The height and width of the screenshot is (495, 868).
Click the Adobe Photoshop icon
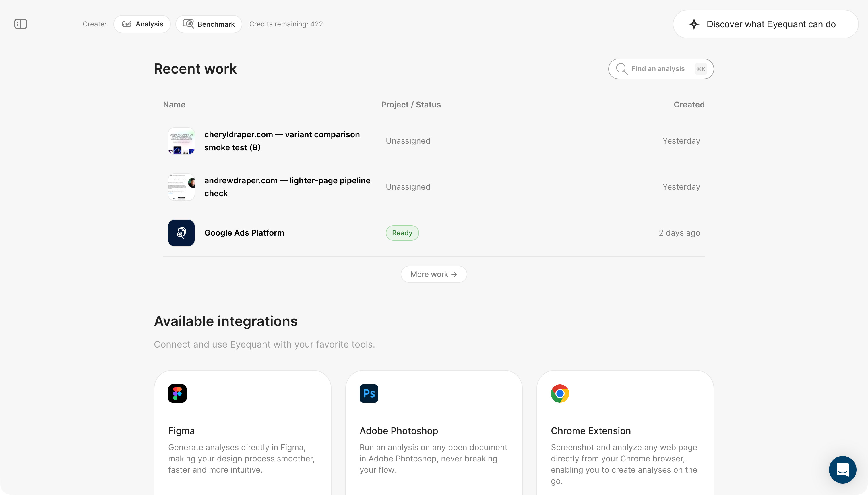pyautogui.click(x=369, y=394)
